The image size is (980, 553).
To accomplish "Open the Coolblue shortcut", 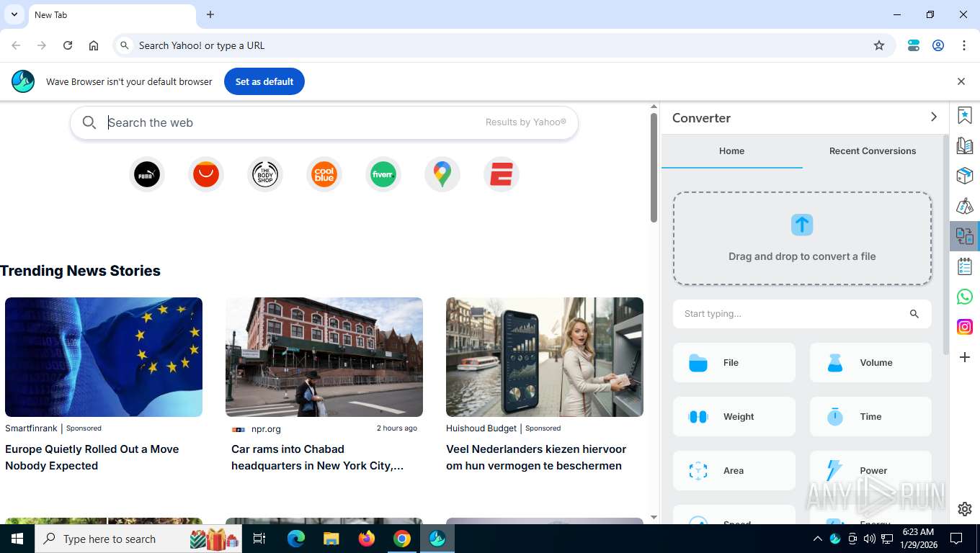I will (324, 174).
